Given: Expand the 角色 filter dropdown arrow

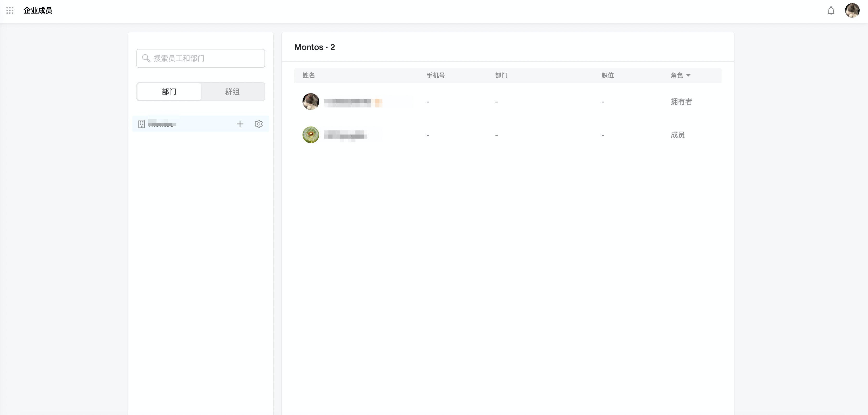Looking at the screenshot, I should click(x=688, y=76).
